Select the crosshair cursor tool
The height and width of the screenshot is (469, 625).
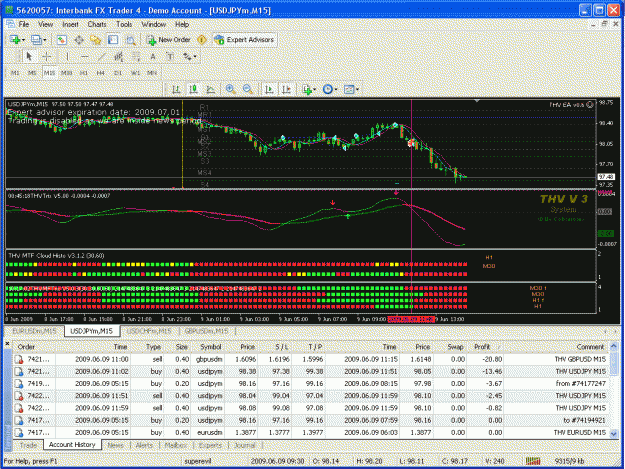[x=46, y=57]
